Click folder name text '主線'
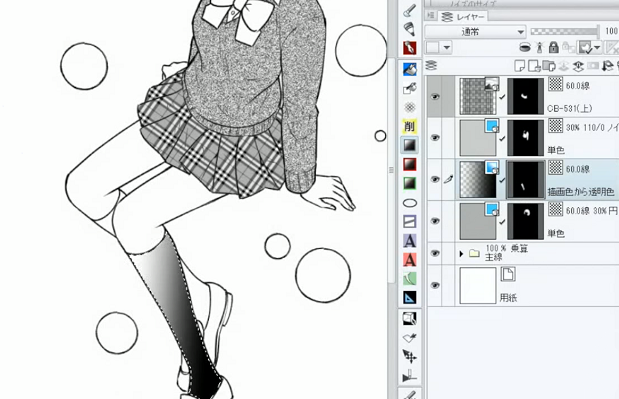The image size is (619, 399). (x=493, y=258)
